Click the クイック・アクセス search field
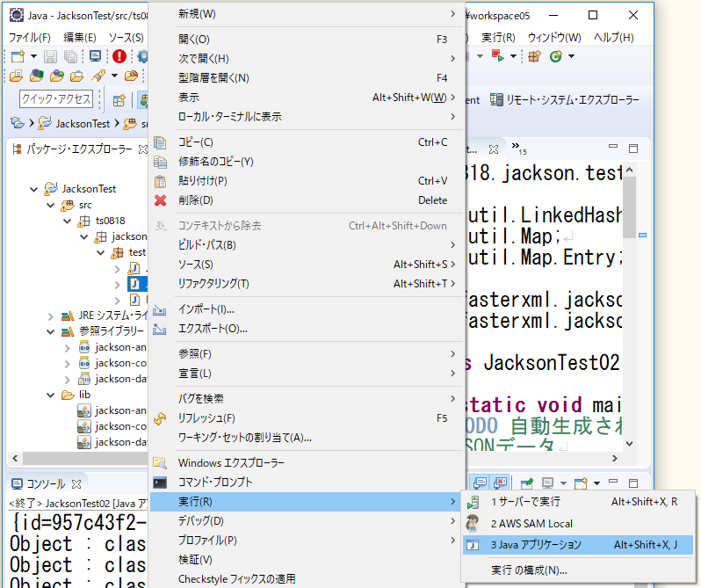This screenshot has height=588, width=701. pyautogui.click(x=56, y=98)
